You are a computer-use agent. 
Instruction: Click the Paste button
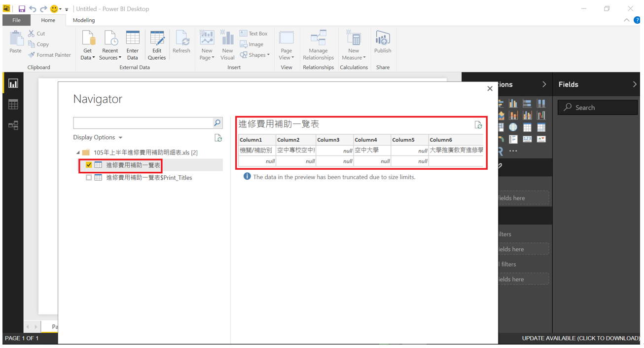(16, 42)
